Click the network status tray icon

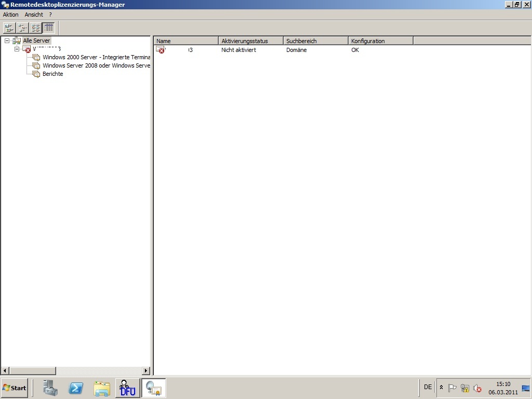click(465, 388)
